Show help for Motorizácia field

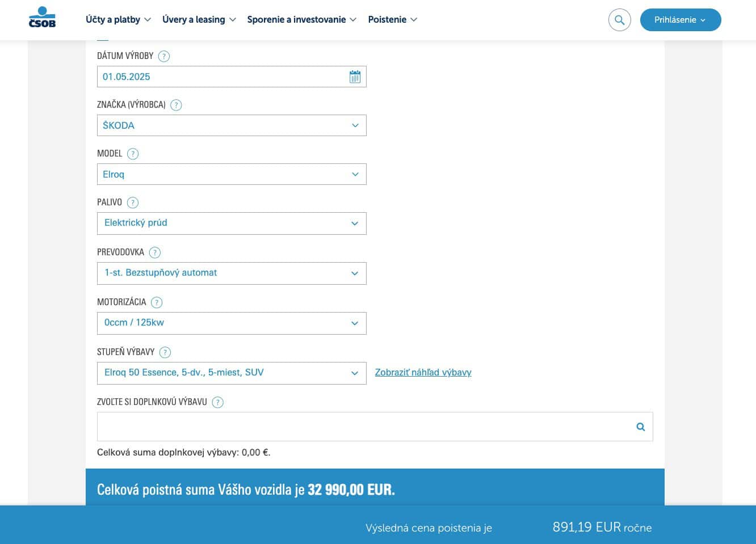157,302
